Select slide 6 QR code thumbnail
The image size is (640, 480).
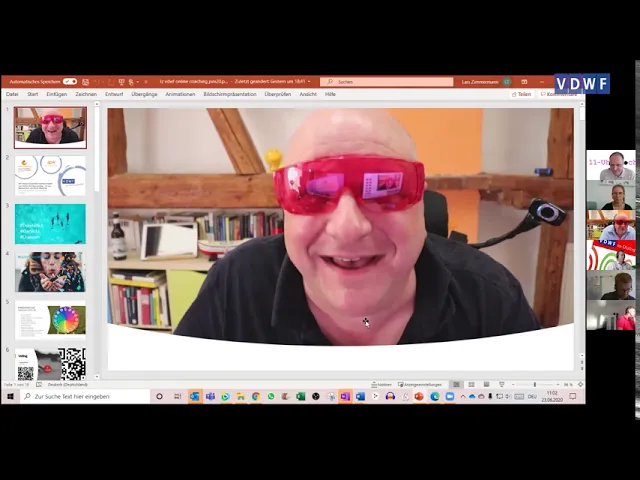coord(50,363)
